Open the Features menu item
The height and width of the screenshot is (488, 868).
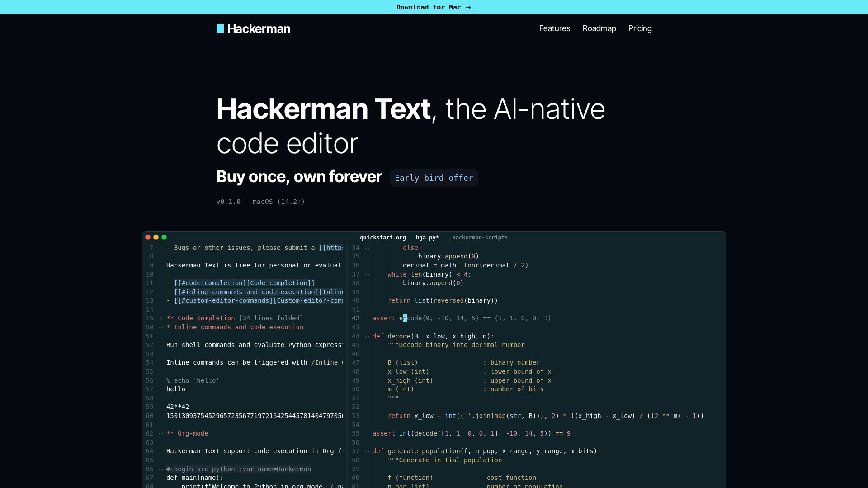click(x=554, y=28)
